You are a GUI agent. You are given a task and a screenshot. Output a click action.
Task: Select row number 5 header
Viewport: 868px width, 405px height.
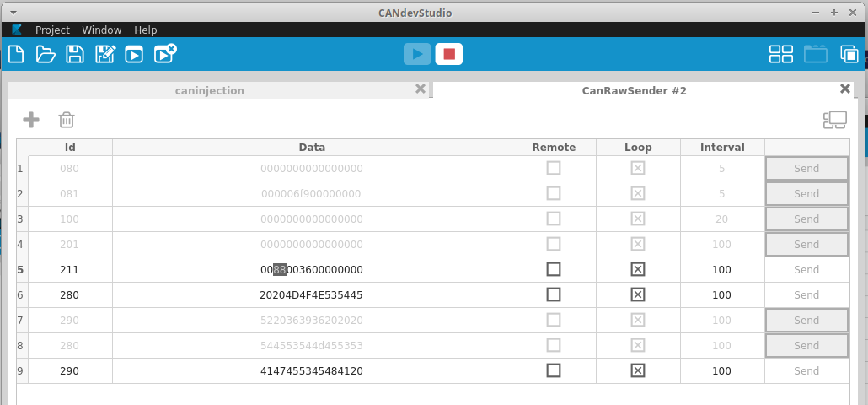[x=22, y=270]
